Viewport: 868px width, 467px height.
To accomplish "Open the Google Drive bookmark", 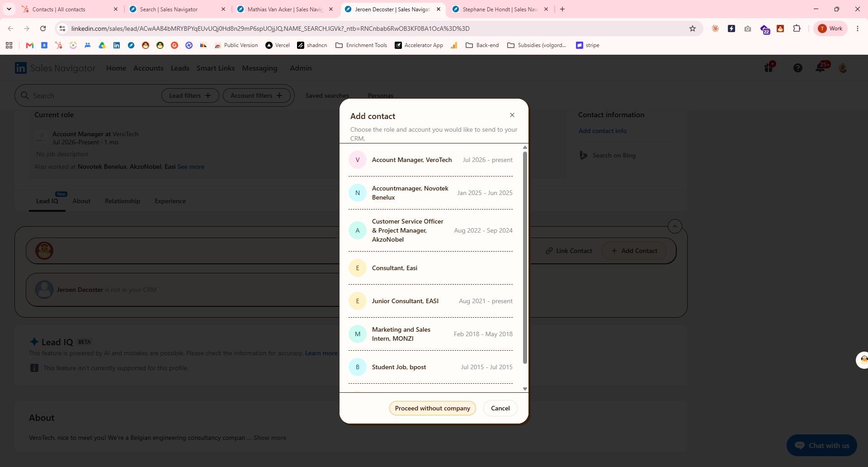I will click(x=102, y=45).
